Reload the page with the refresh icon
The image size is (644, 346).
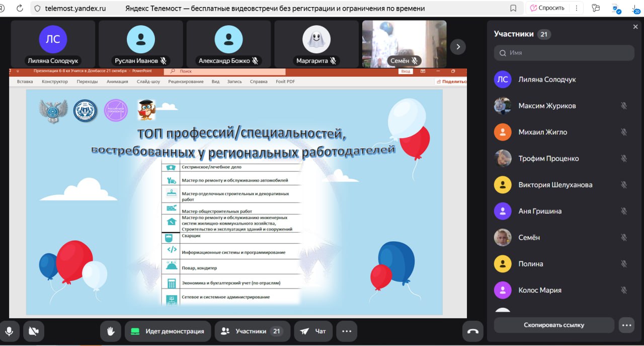[x=20, y=8]
